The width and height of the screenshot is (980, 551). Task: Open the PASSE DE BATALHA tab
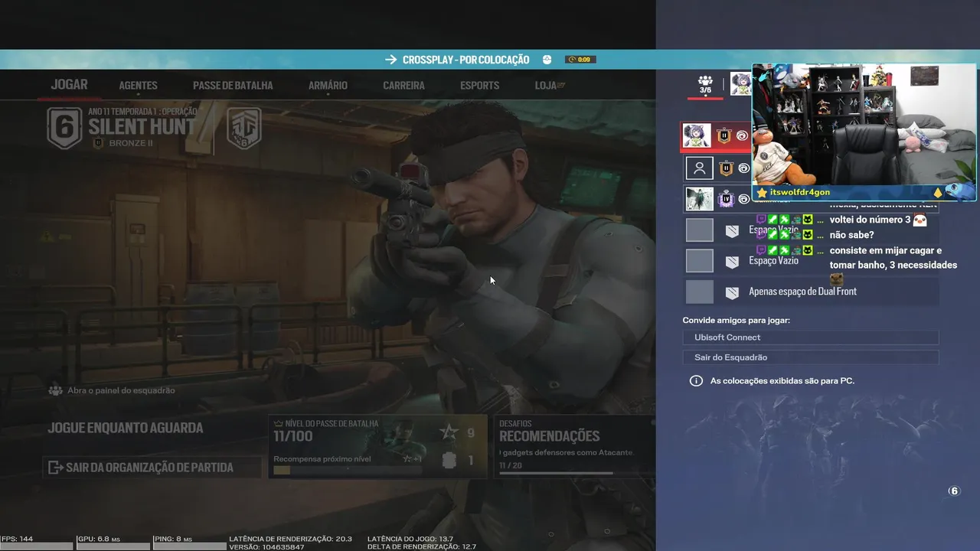[233, 86]
